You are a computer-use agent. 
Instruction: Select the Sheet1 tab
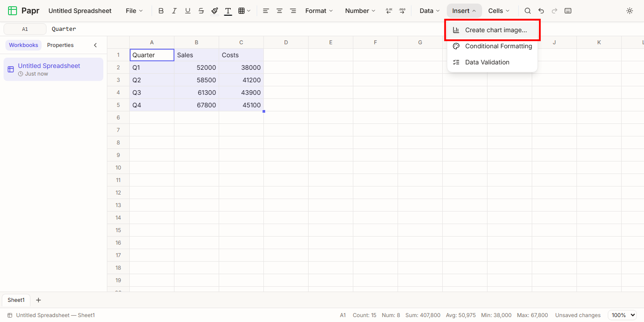pyautogui.click(x=16, y=300)
